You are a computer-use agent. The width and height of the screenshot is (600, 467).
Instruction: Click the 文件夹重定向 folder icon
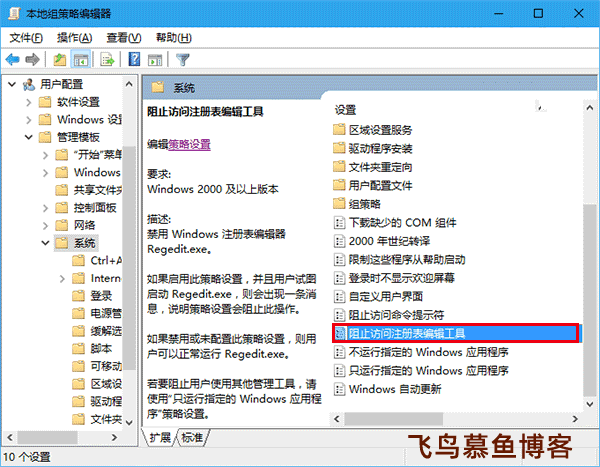click(x=339, y=167)
